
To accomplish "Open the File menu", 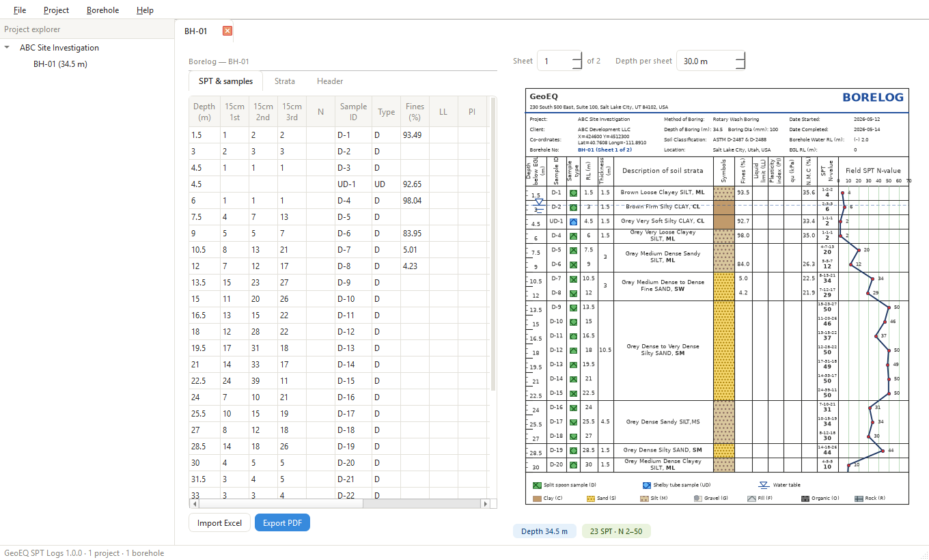I will click(x=20, y=10).
